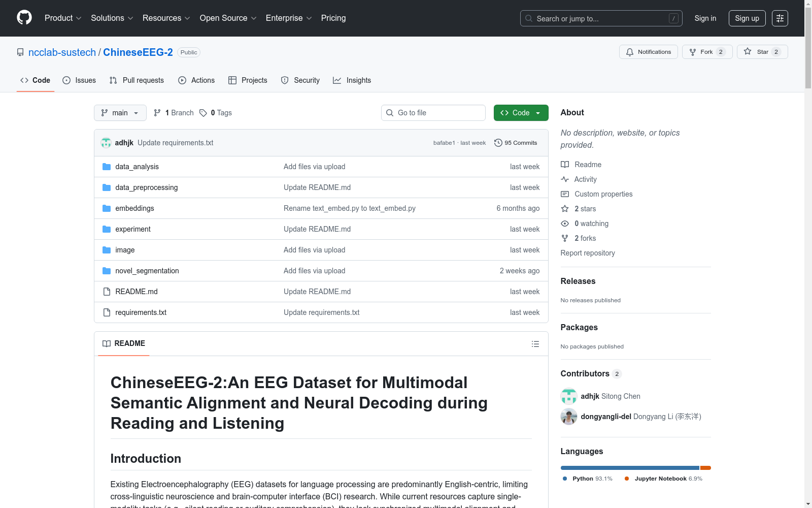This screenshot has width=812, height=508.
Task: Click the tag icon beside 0 Tags
Action: point(203,113)
